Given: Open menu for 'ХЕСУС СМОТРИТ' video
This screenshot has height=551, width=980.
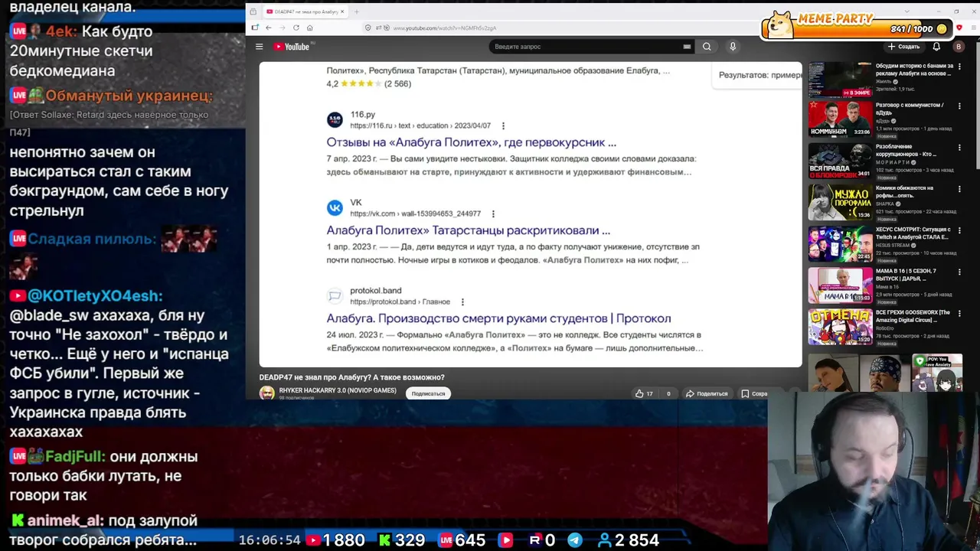Looking at the screenshot, I should pyautogui.click(x=959, y=230).
